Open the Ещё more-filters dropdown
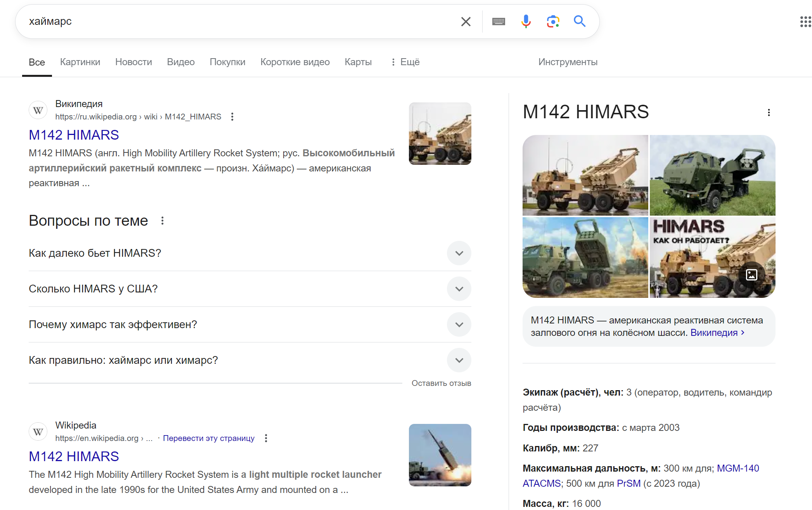The width and height of the screenshot is (812, 510). (405, 62)
